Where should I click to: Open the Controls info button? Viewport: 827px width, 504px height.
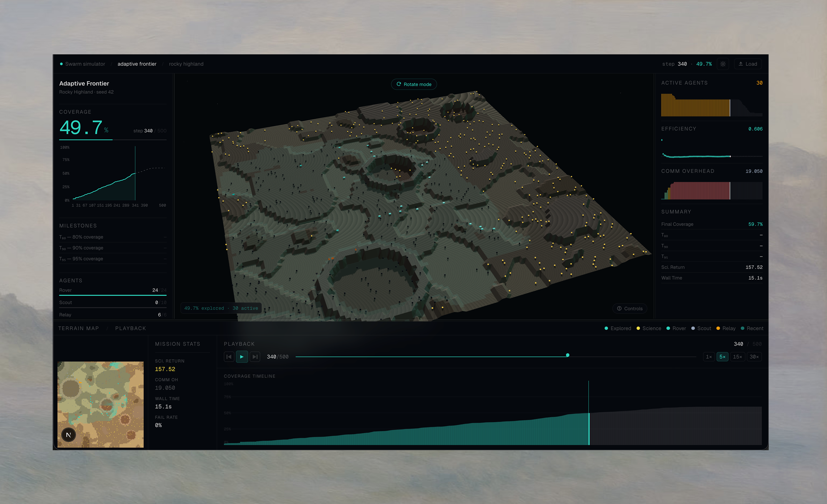pos(630,309)
